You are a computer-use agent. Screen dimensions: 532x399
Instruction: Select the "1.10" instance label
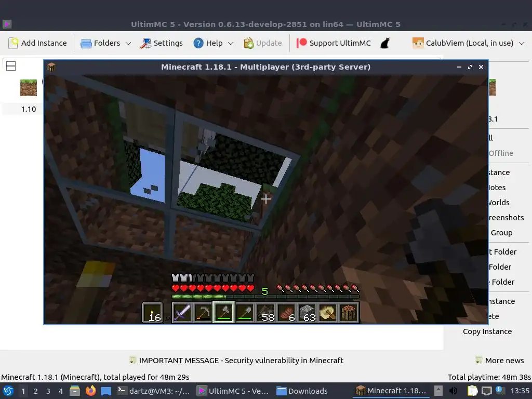coord(29,109)
